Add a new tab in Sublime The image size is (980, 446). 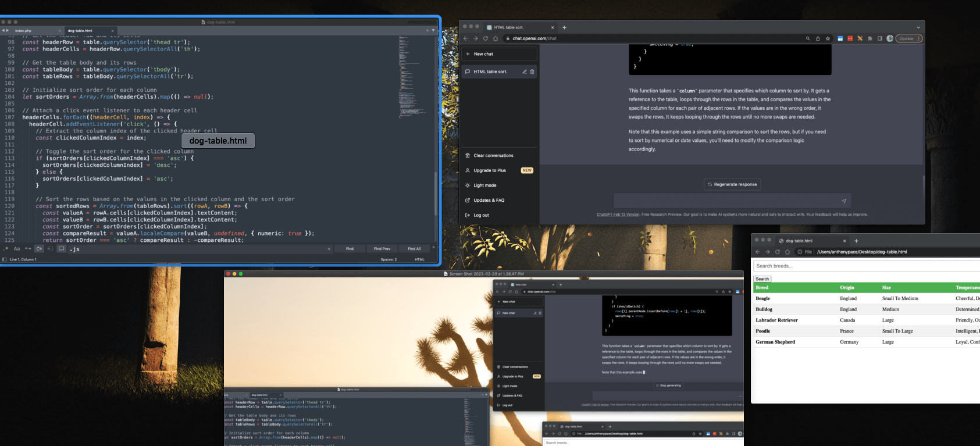click(x=427, y=30)
